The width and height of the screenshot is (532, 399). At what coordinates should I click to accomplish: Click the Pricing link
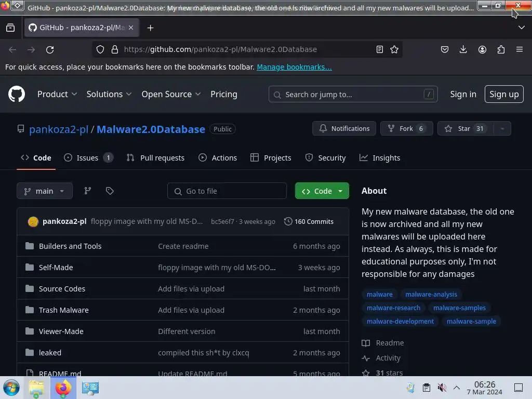(223, 94)
